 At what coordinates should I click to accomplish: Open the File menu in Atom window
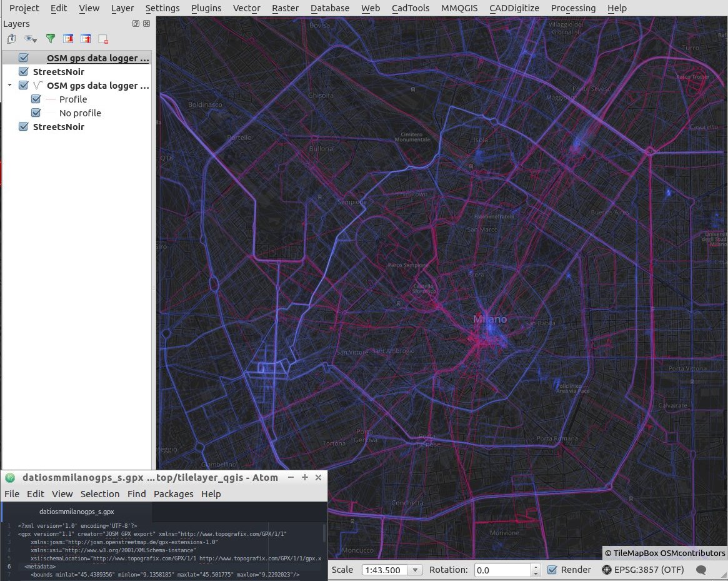click(x=12, y=493)
